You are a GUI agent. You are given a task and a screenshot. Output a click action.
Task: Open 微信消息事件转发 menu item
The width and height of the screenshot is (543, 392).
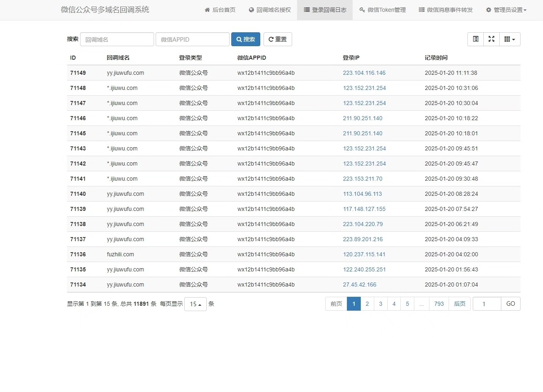pyautogui.click(x=445, y=10)
